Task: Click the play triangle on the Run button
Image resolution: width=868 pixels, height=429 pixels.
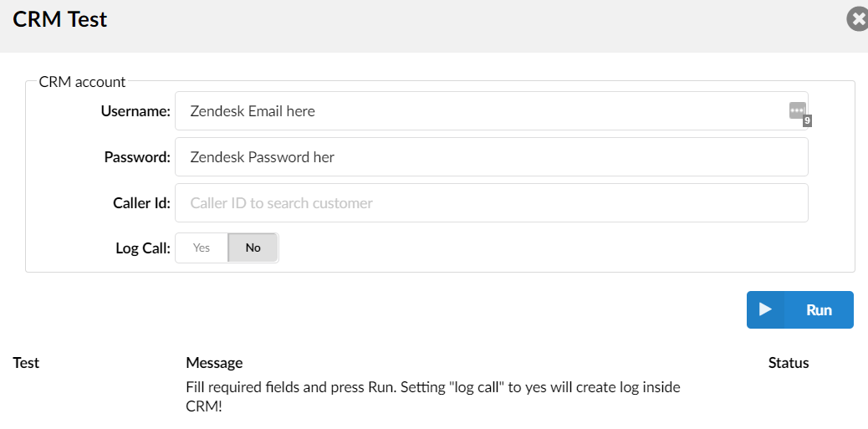Action: click(765, 309)
